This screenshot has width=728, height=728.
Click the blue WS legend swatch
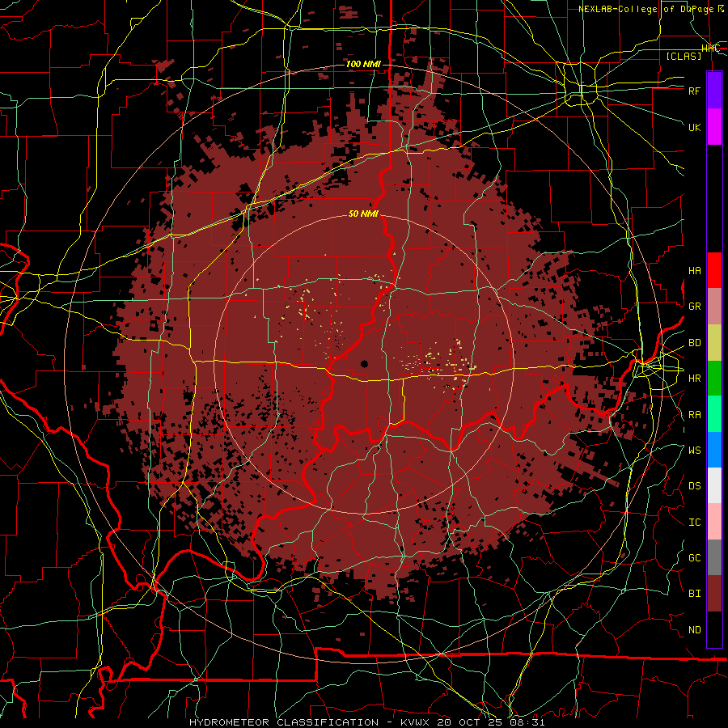point(714,450)
